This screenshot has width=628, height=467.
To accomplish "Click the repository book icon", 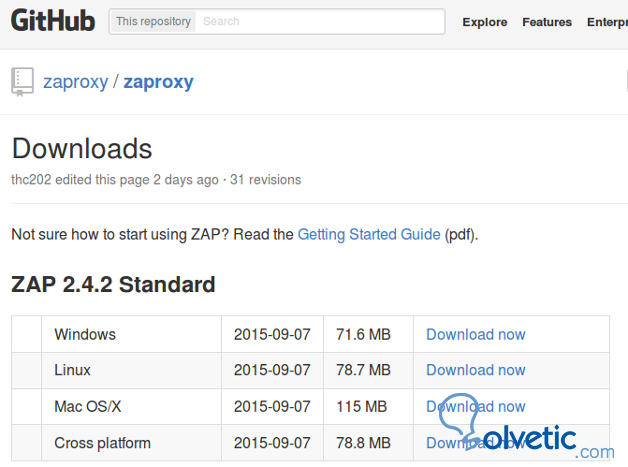I will tap(22, 81).
